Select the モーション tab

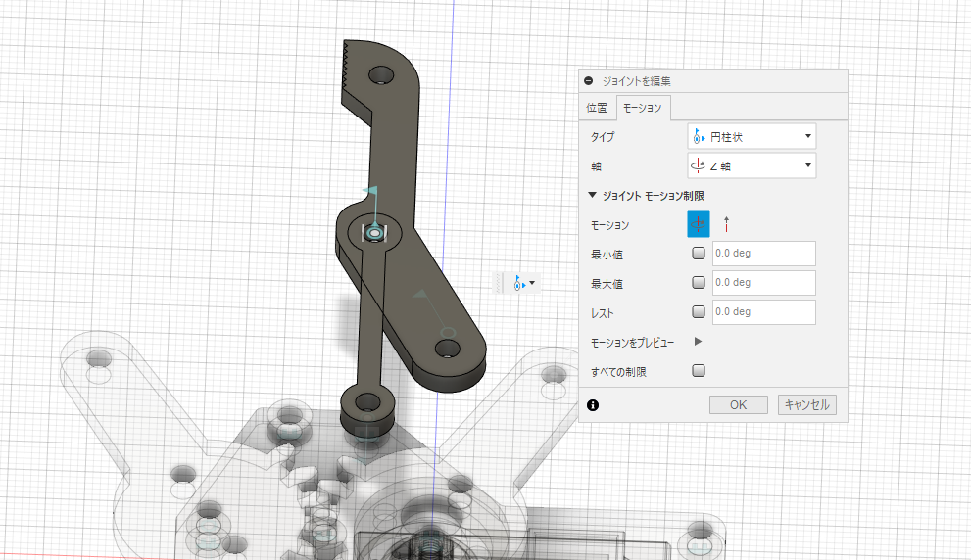click(643, 108)
